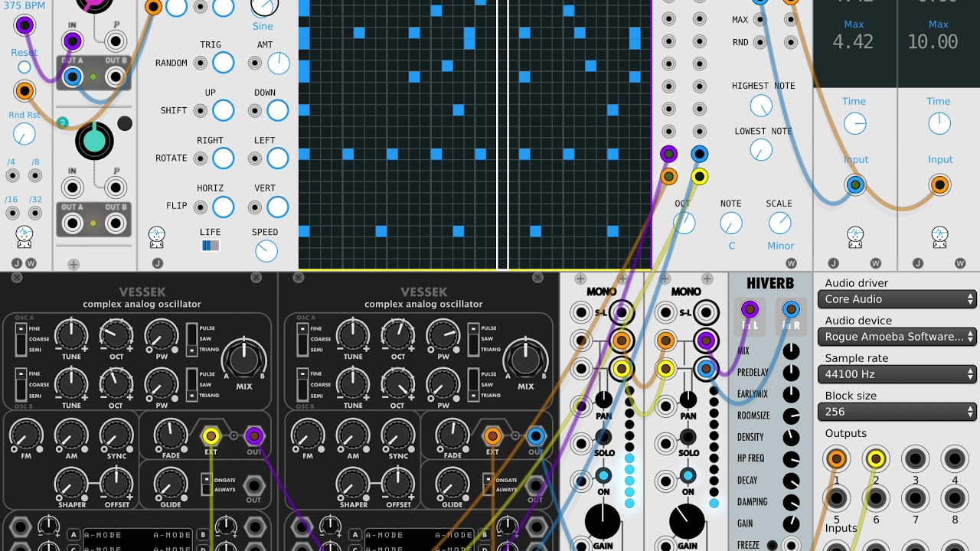The image size is (980, 551).
Task: Click the HIVERB in L input jack
Action: pyautogui.click(x=750, y=309)
